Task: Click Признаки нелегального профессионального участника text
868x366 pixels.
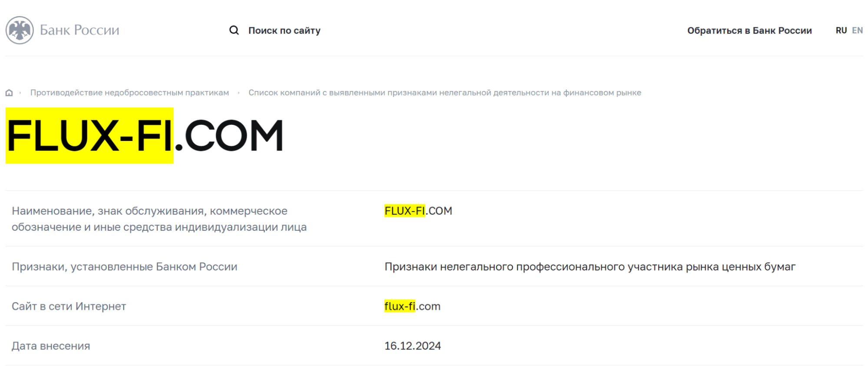Action: click(x=590, y=267)
